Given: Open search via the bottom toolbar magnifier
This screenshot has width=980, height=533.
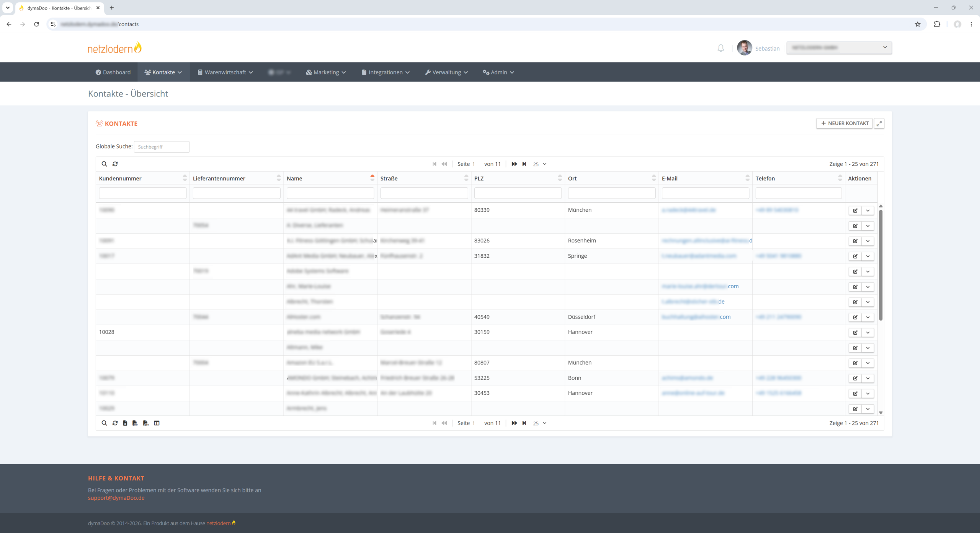Looking at the screenshot, I should click(x=104, y=423).
